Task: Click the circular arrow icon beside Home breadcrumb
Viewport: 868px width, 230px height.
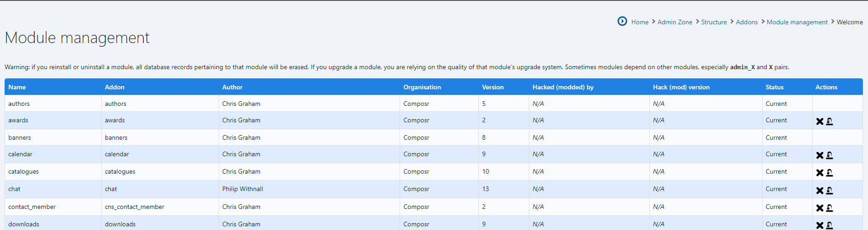Action: [622, 22]
